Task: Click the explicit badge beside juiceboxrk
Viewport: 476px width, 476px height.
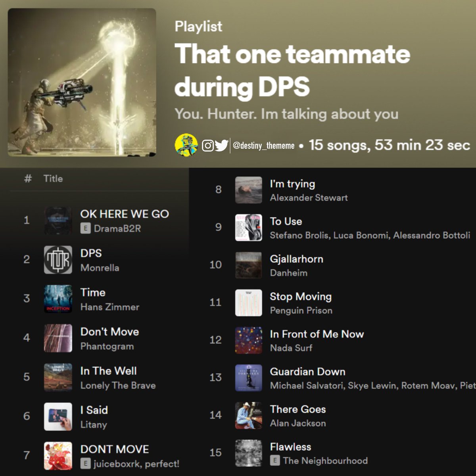Action: point(85,464)
